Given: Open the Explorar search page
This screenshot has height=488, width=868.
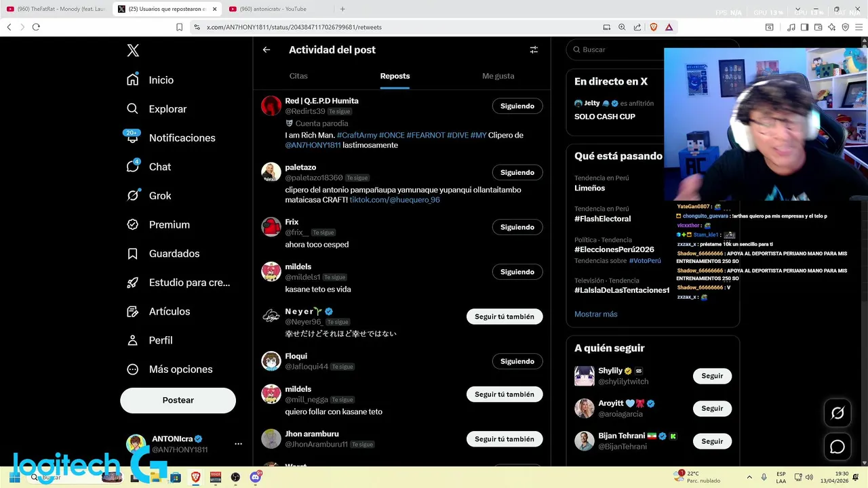Looking at the screenshot, I should click(x=156, y=109).
